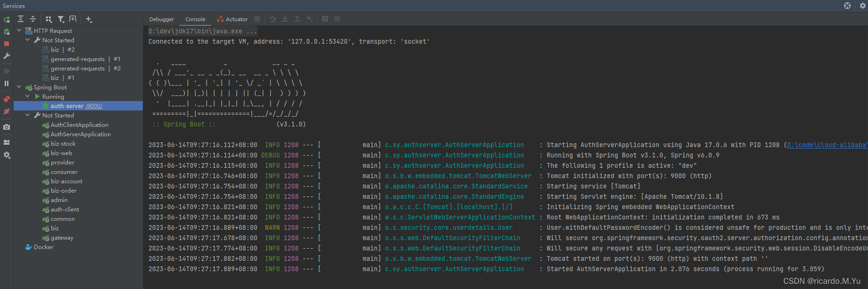Collapse the HTTP Request node

tap(19, 31)
